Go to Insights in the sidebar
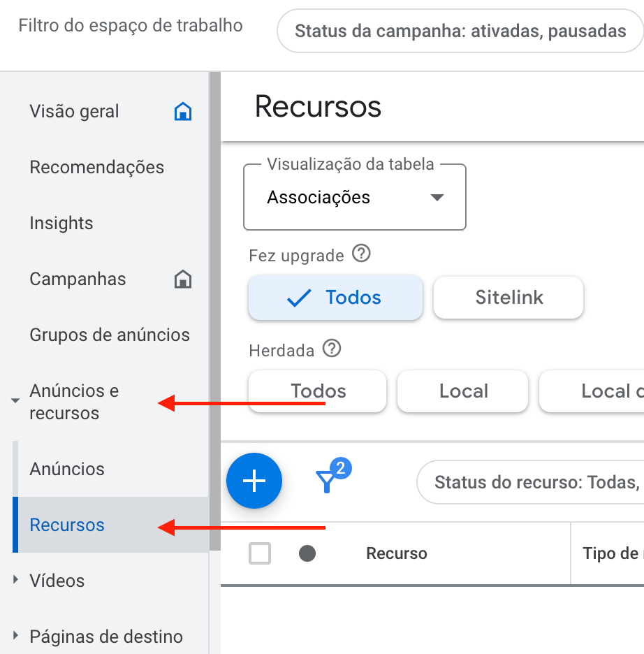 pyautogui.click(x=61, y=224)
